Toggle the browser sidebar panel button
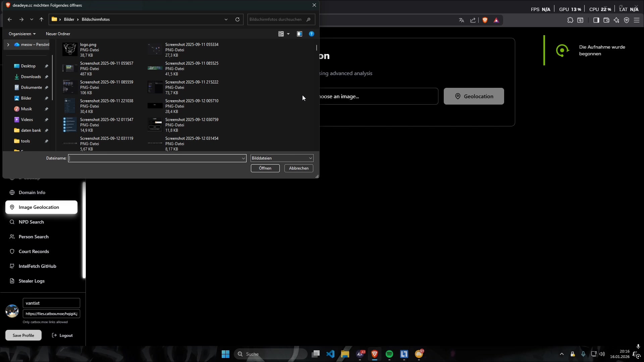644x362 pixels. click(x=596, y=20)
